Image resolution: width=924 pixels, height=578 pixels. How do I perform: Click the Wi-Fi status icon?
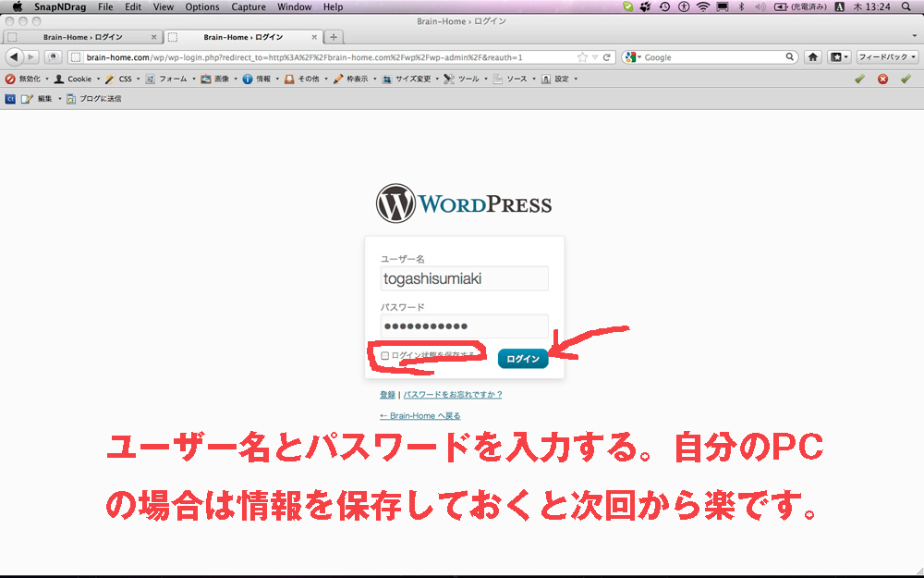click(702, 7)
